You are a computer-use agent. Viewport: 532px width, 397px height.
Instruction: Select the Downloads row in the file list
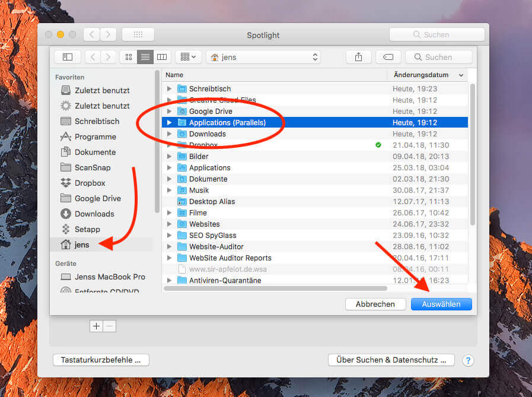tap(315, 134)
